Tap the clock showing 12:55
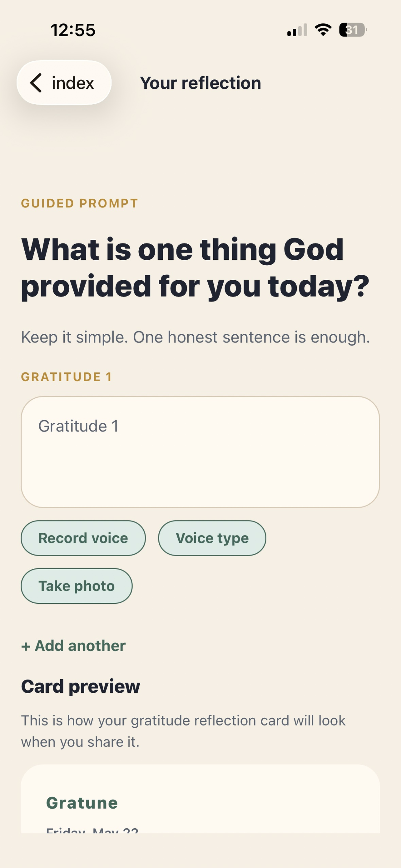Viewport: 401px width, 868px height. pyautogui.click(x=73, y=30)
